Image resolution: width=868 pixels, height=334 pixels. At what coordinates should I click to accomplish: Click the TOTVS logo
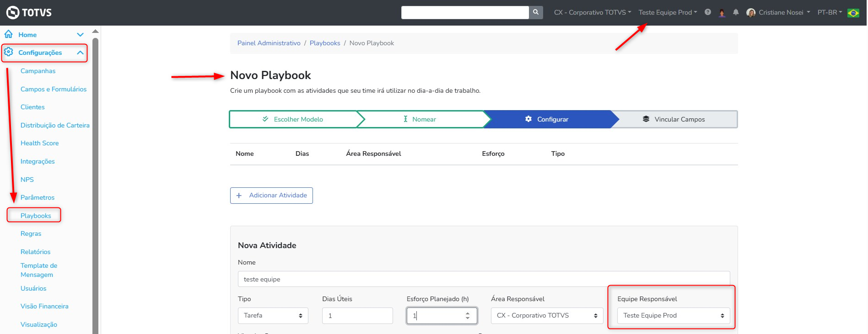tap(29, 12)
